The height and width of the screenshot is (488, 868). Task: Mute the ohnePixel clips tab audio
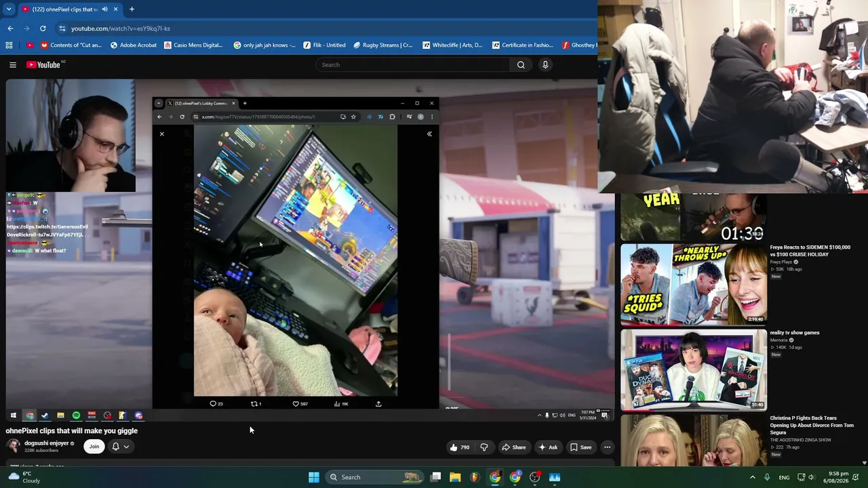[104, 9]
